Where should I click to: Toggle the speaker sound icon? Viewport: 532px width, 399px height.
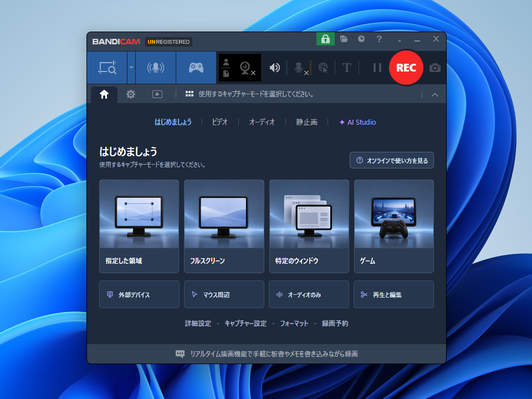pyautogui.click(x=274, y=68)
